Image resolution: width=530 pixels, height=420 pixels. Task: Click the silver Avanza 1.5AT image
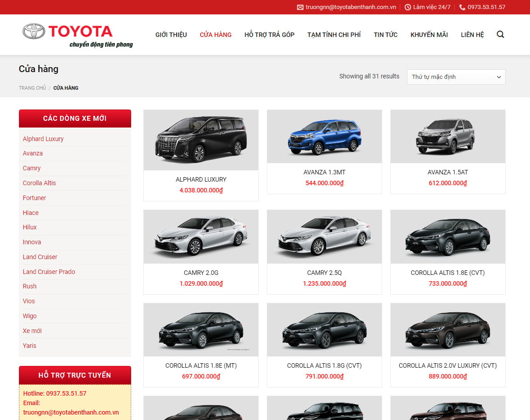[448, 137]
